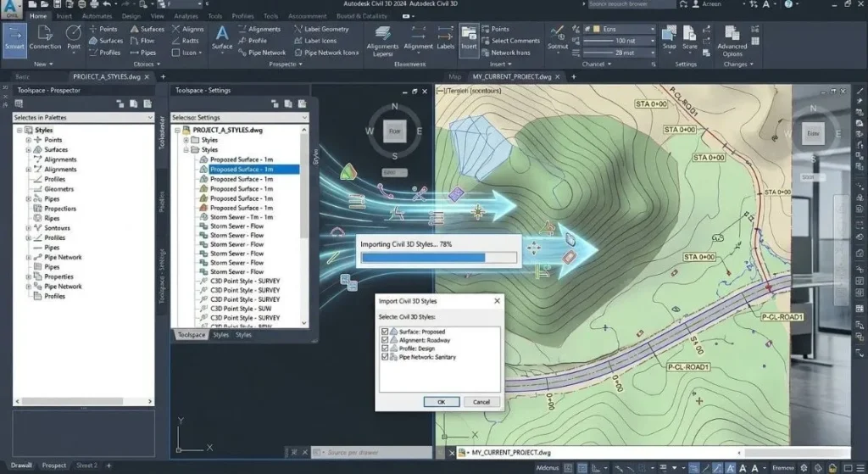Toggle the Surface: Proposed checkbox

(385, 332)
